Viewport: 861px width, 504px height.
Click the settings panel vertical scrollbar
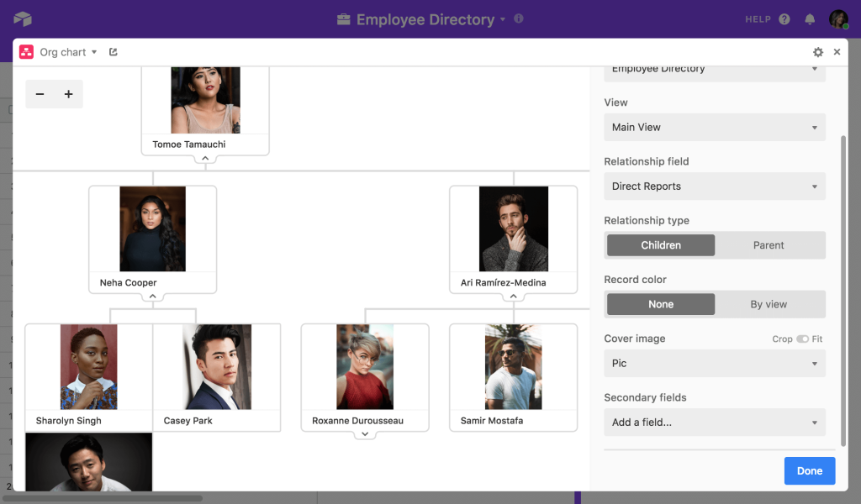tap(843, 291)
